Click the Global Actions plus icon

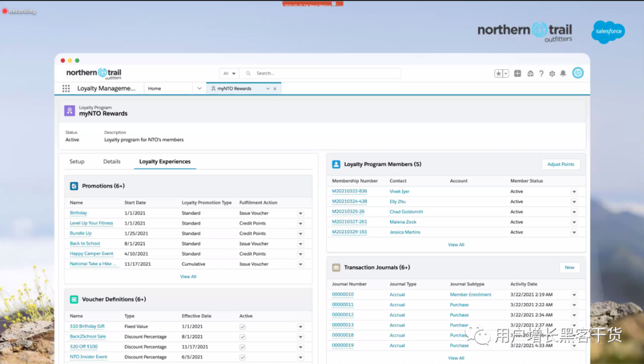518,73
